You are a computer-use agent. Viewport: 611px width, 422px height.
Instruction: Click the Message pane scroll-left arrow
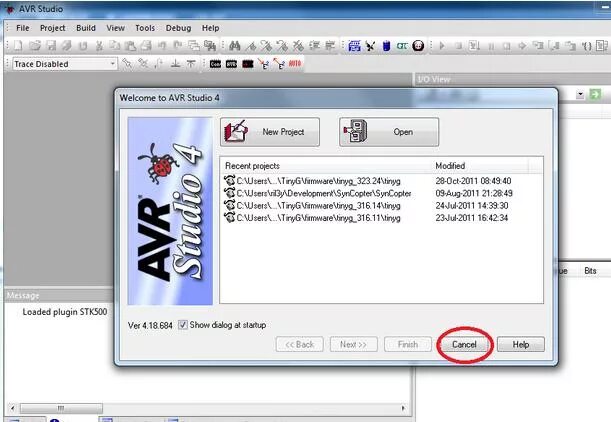[x=13, y=408]
